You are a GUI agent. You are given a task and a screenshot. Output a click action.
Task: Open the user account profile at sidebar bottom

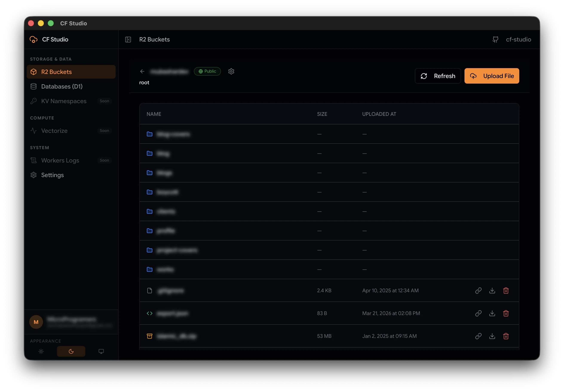[71, 322]
